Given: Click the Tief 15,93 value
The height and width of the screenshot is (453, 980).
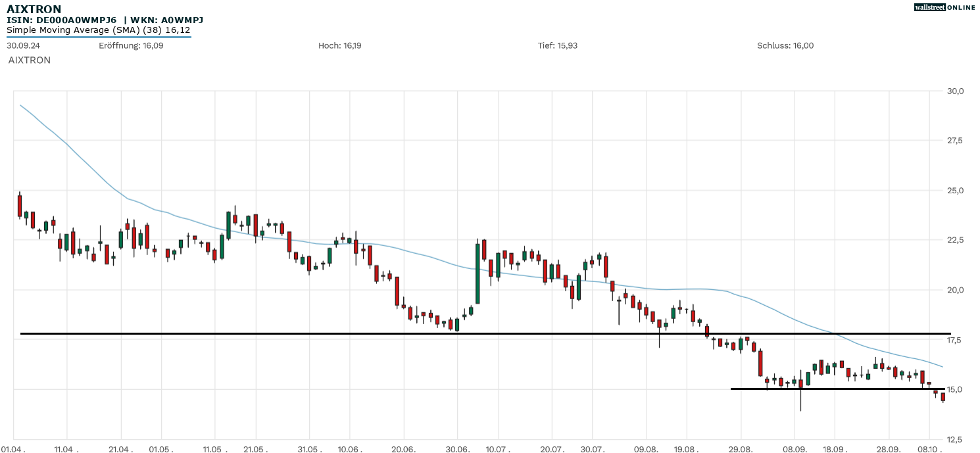Looking at the screenshot, I should [557, 45].
